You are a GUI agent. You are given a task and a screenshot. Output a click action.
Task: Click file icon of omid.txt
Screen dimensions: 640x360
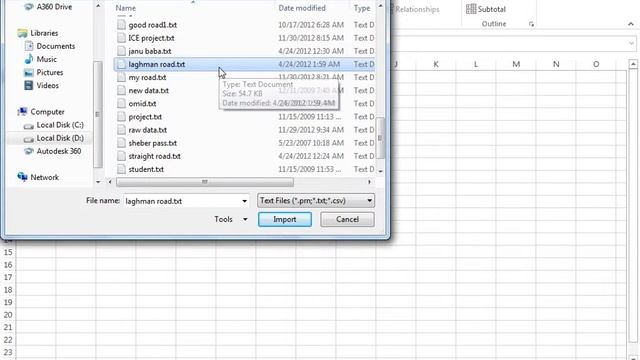(x=121, y=103)
